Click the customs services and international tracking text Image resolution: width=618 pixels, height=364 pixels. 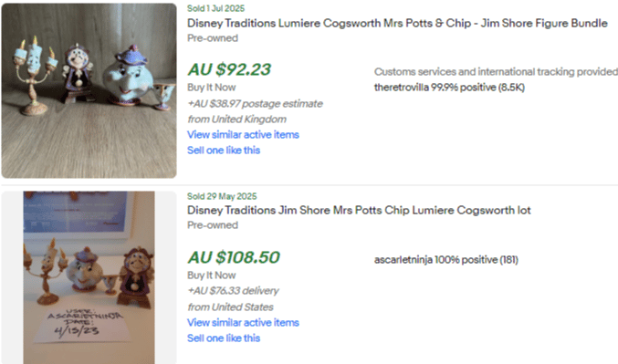click(x=496, y=72)
